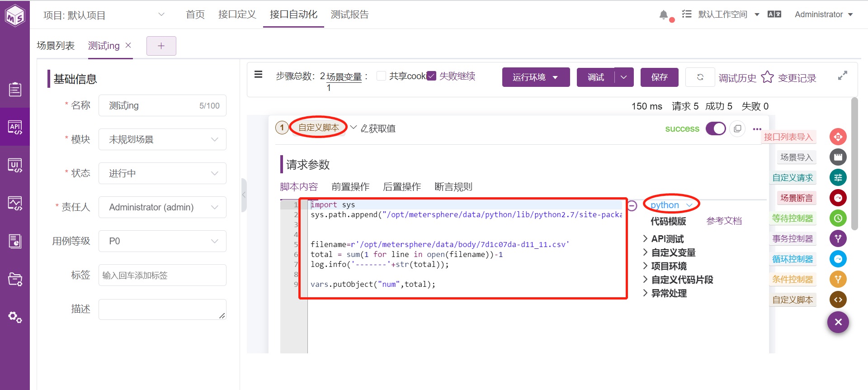Viewport: 868px width, 390px height.
Task: Uncheck the 失败继续 checkbox
Action: pyautogui.click(x=431, y=76)
